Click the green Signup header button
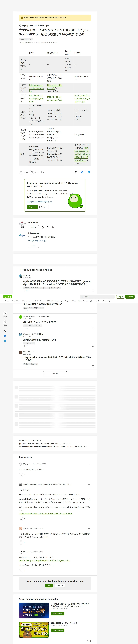 point(130,297)
